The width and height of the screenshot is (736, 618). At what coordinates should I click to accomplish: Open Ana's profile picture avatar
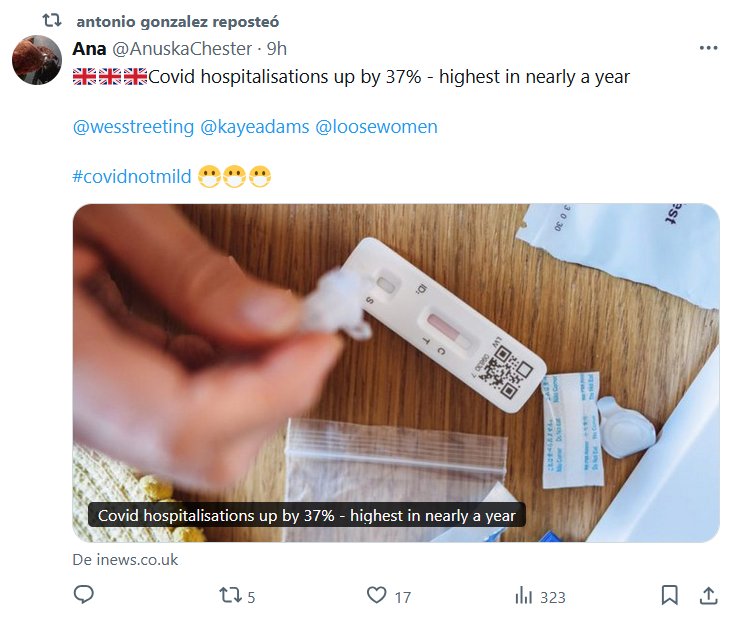tap(37, 61)
